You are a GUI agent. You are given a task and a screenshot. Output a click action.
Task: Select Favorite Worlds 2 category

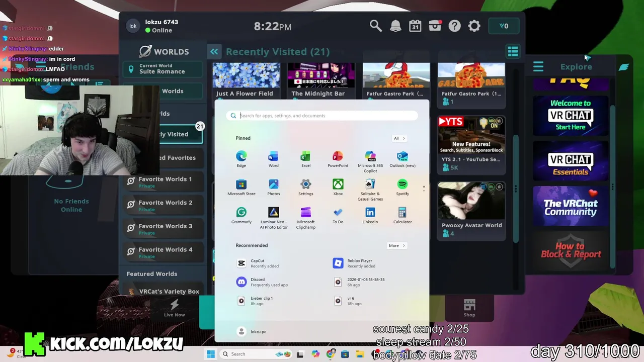(x=163, y=206)
